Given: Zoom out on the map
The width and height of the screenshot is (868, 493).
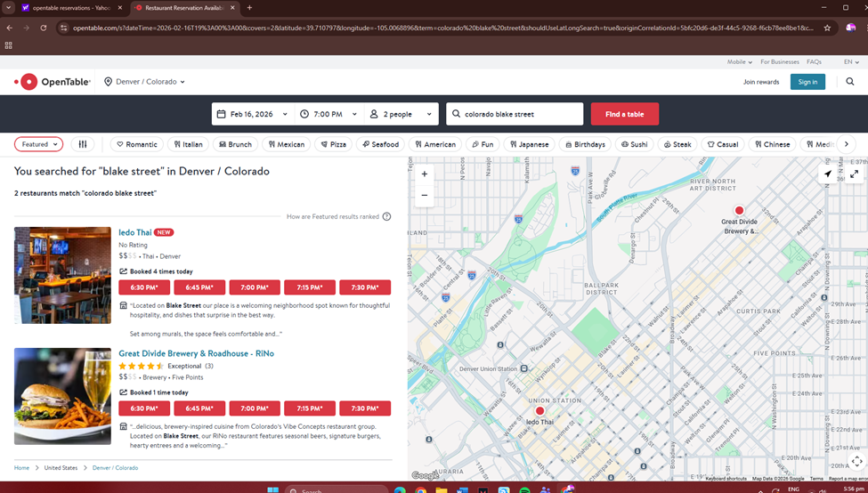Looking at the screenshot, I should (424, 195).
